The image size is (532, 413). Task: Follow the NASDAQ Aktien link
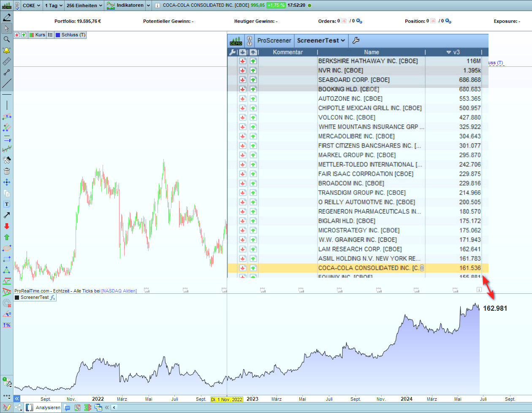119,291
